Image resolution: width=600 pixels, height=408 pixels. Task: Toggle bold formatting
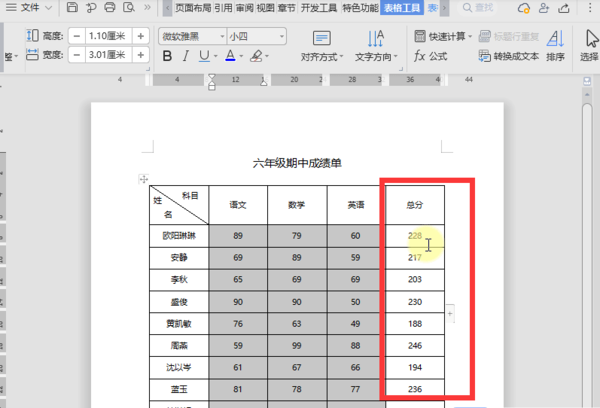point(167,56)
